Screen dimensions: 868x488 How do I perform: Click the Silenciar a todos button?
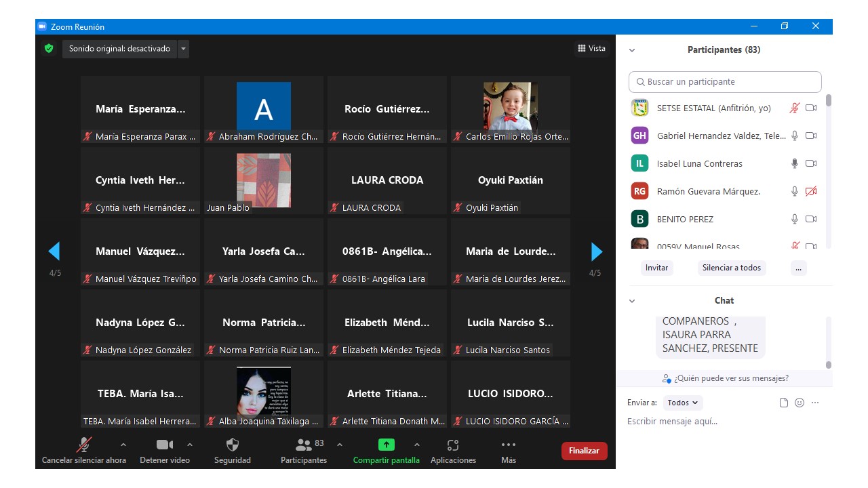[731, 268]
